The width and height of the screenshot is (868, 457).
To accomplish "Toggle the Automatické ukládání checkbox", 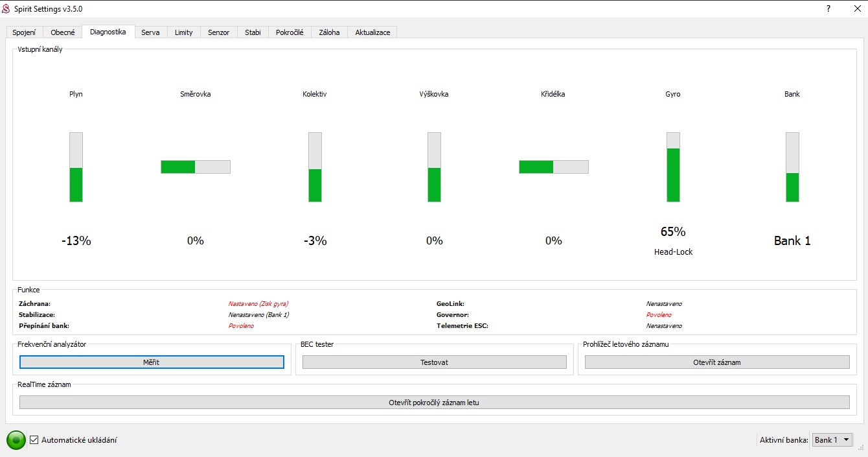I will pyautogui.click(x=34, y=440).
